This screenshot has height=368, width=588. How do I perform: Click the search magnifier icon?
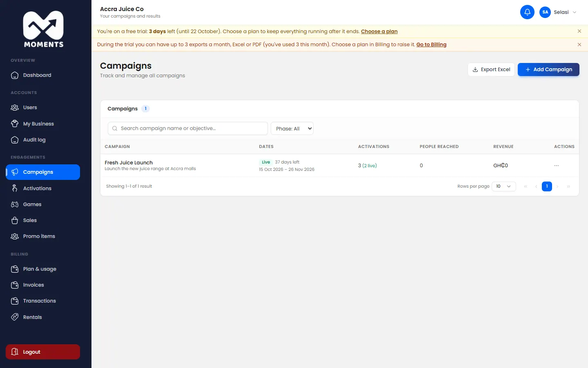click(x=115, y=128)
